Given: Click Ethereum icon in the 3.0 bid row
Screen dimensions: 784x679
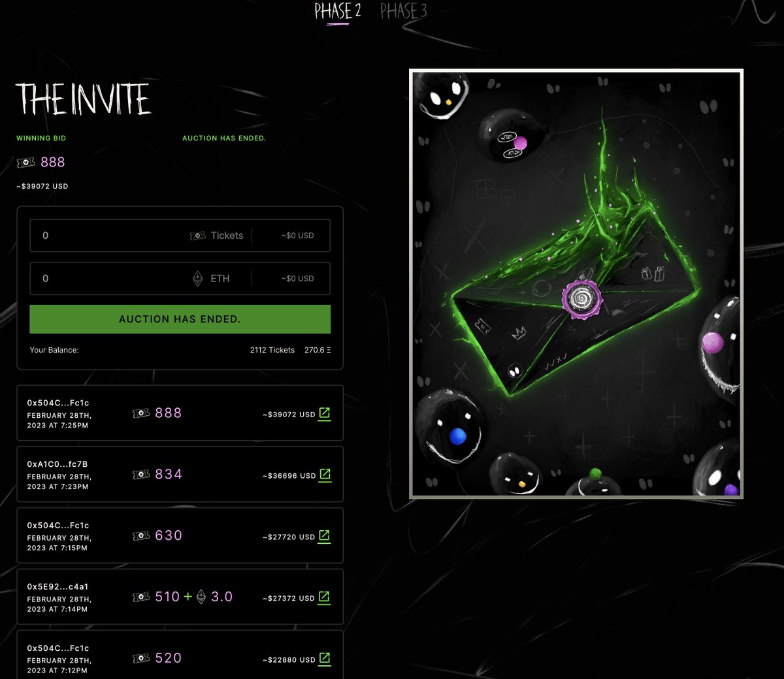Looking at the screenshot, I should [202, 597].
